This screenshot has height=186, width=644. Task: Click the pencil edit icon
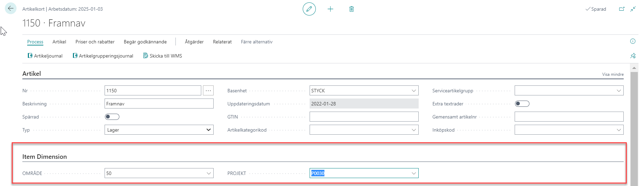click(x=309, y=9)
